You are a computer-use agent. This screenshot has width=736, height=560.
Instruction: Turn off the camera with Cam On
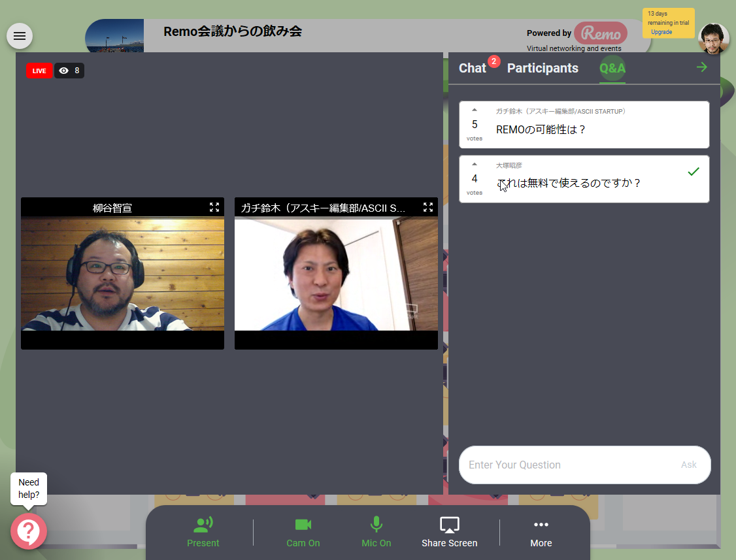[x=303, y=533]
